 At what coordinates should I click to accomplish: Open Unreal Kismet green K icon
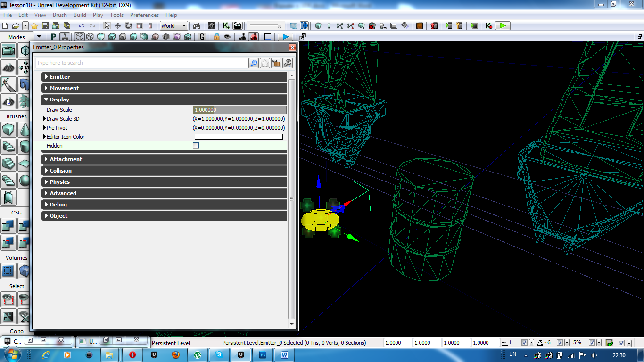[226, 26]
